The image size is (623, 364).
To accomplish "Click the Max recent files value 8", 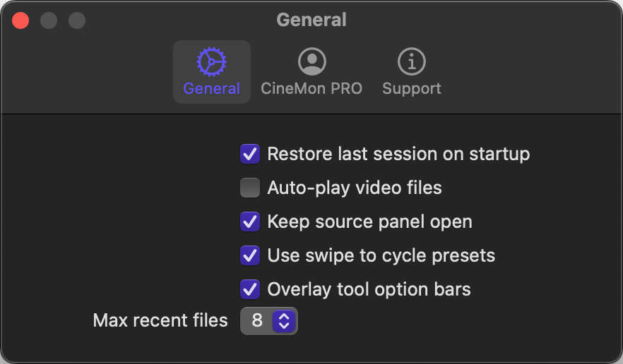I will click(257, 321).
